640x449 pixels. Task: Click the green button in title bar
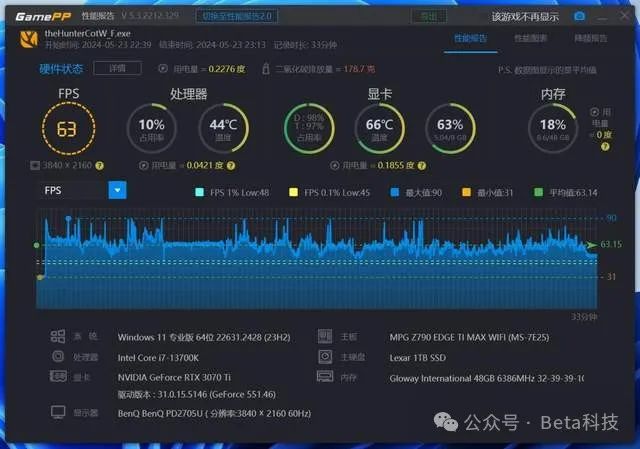click(429, 16)
